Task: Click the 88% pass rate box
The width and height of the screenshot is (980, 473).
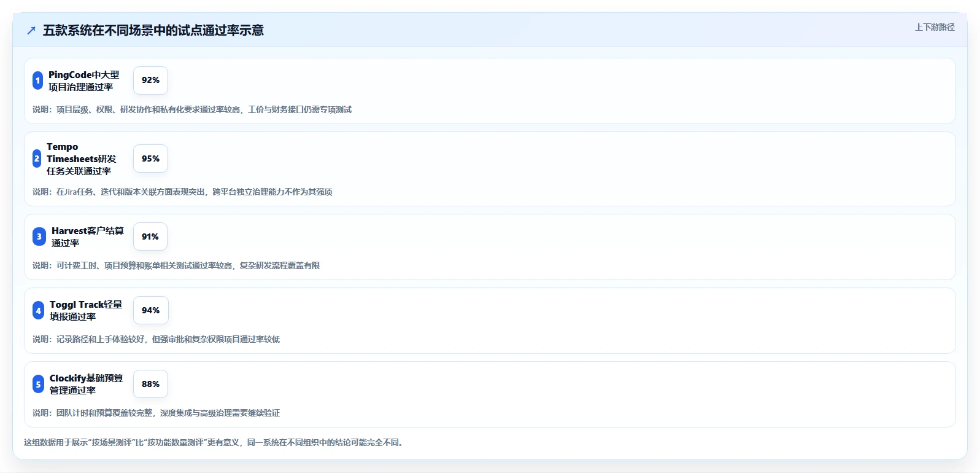Action: pyautogui.click(x=150, y=384)
